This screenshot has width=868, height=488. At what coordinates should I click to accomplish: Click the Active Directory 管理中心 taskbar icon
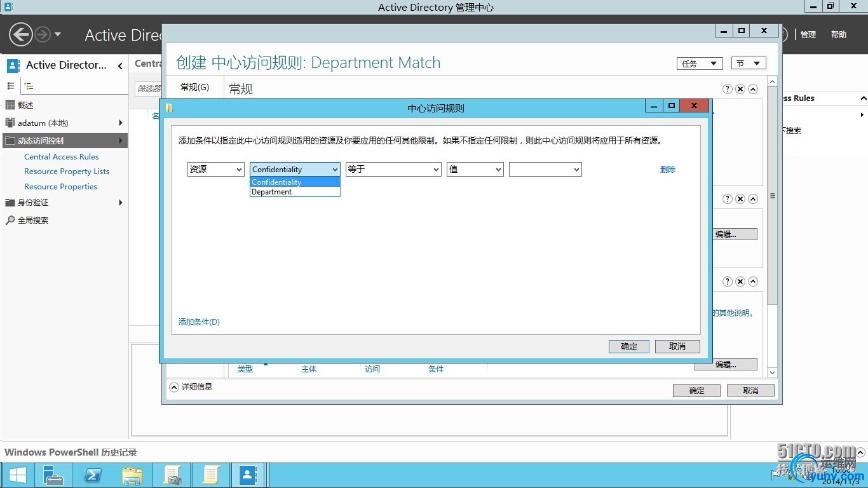coord(249,475)
